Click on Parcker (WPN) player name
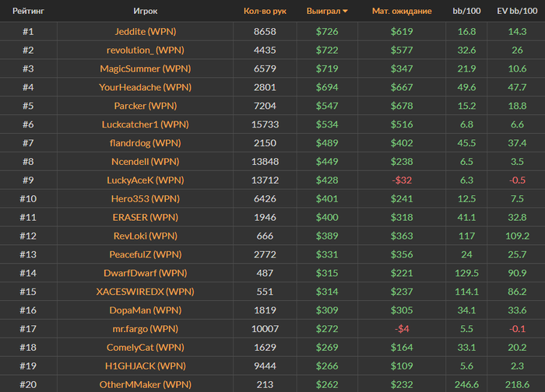 (146, 106)
